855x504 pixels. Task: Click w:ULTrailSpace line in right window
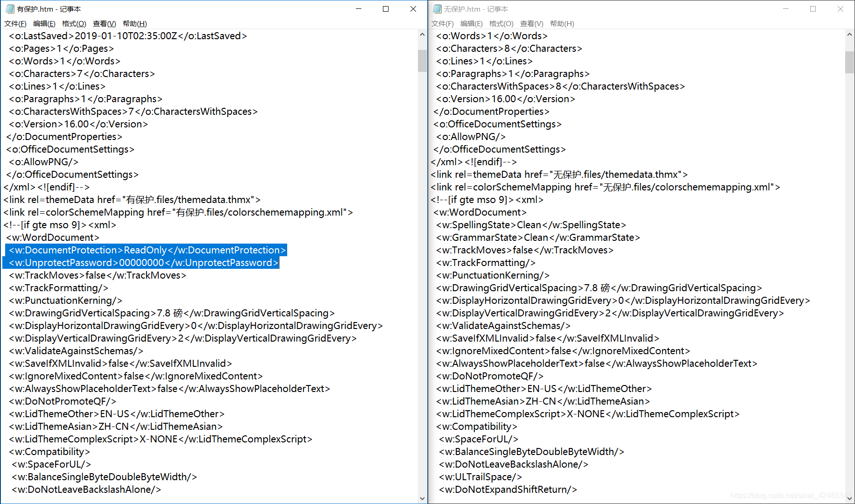pyautogui.click(x=480, y=477)
